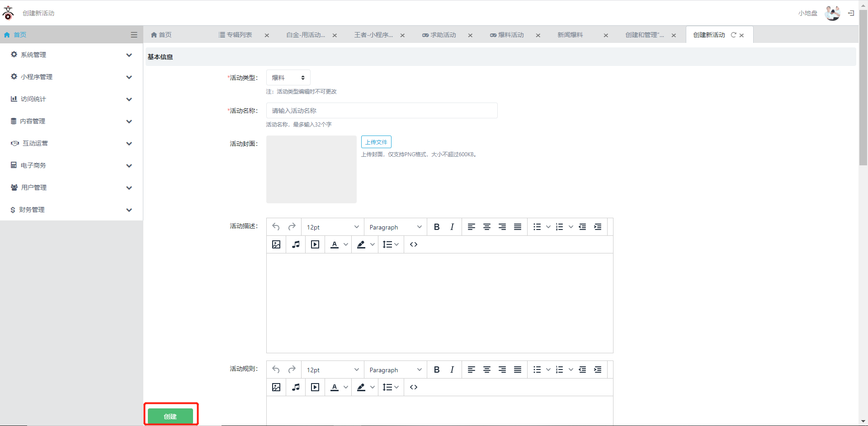
Task: Open source code view in description editor
Action: (413, 244)
